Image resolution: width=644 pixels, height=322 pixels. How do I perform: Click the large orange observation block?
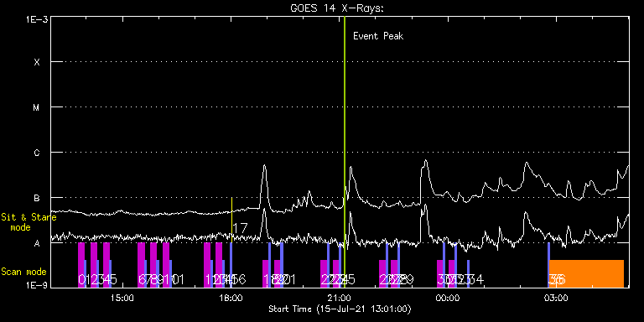coord(586,273)
